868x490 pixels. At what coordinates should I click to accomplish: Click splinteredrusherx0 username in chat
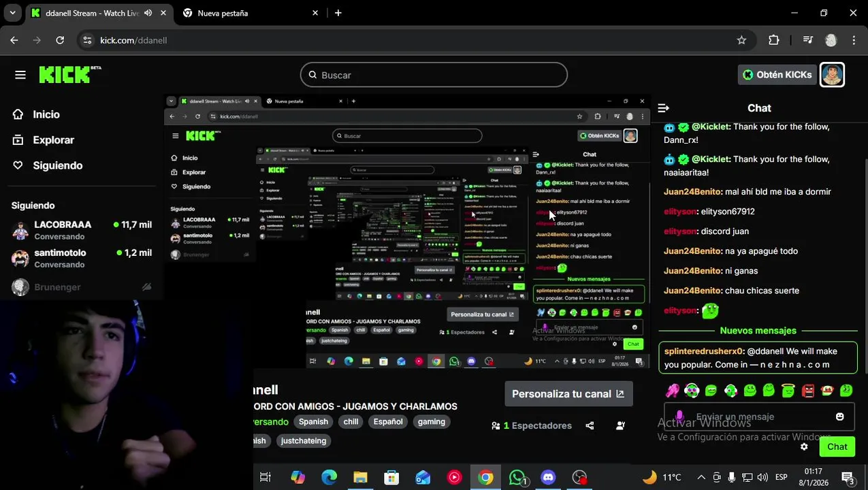(x=704, y=351)
